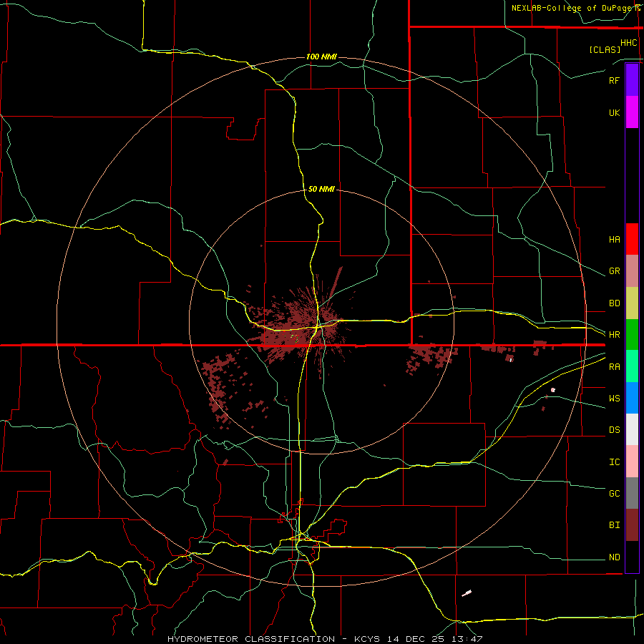Click the HHC product code label
The height and width of the screenshot is (644, 644).
tap(628, 43)
